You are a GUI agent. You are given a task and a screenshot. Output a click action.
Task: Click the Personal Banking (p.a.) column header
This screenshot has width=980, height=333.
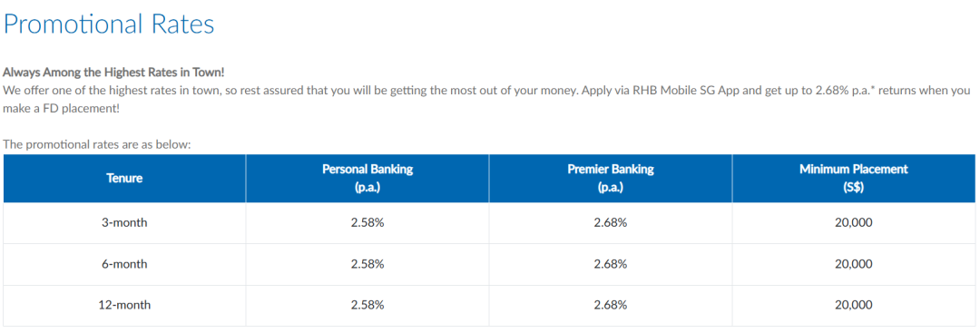[367, 179]
